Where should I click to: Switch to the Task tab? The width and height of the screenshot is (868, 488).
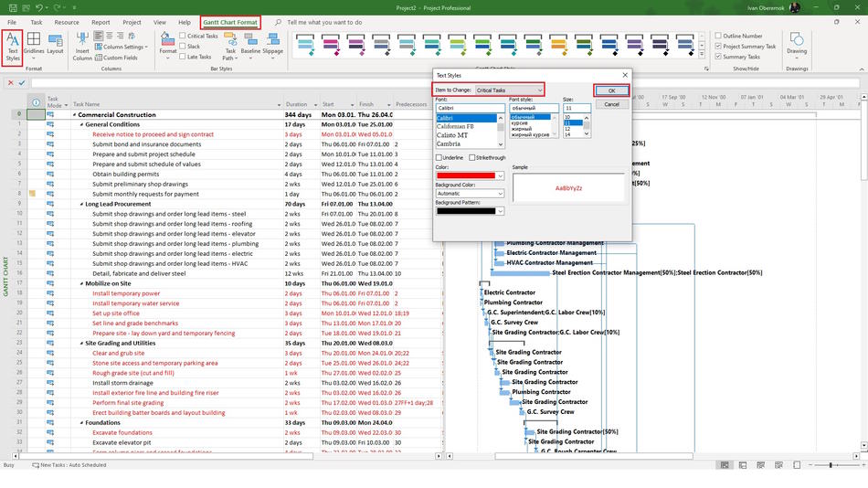tap(37, 22)
